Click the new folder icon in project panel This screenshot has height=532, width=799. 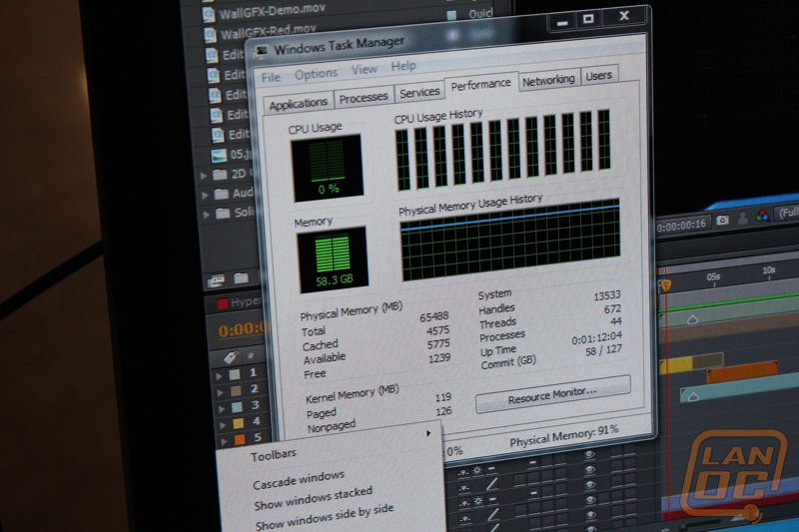coord(241,277)
